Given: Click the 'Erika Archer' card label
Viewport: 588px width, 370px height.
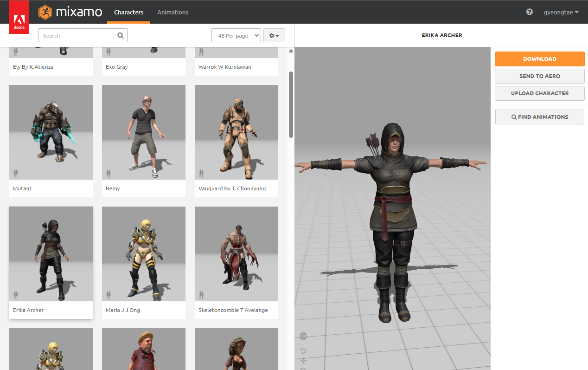Looking at the screenshot, I should [28, 310].
